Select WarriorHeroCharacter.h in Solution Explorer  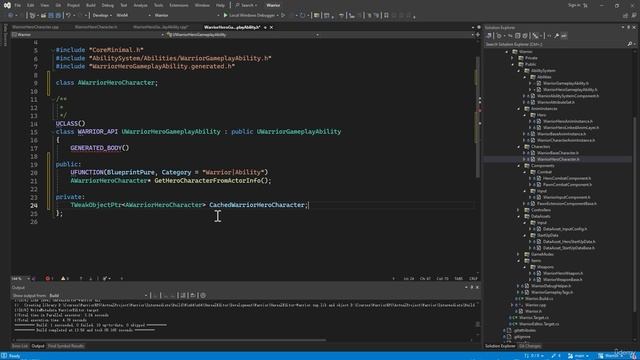[558, 159]
